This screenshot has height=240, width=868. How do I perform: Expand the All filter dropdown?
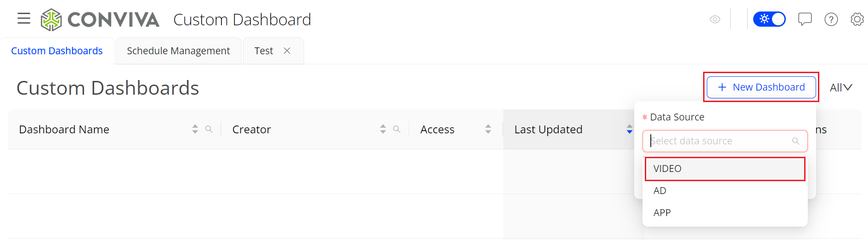[x=841, y=87]
